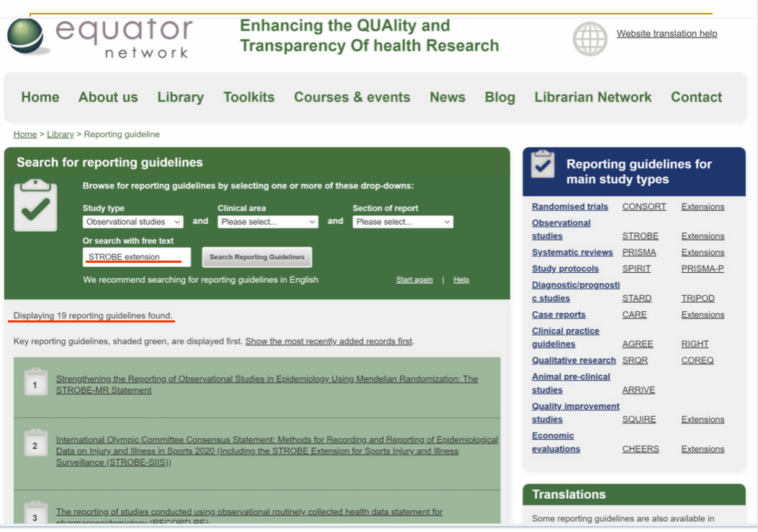Click the Library breadcrumb link
Image resolution: width=758 pixels, height=532 pixels.
[61, 135]
